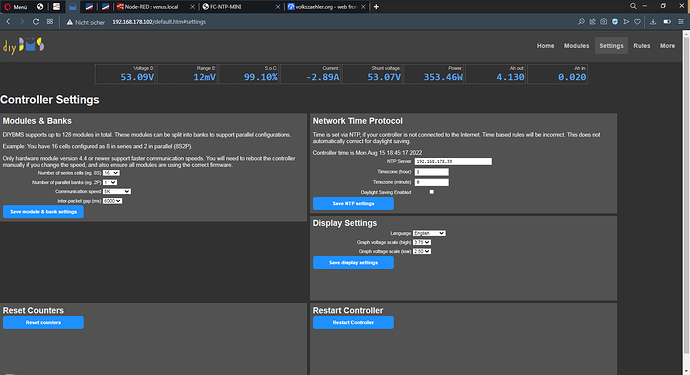Screen dimensions: 690x375
Task: Open the More menu
Action: coord(667,46)
